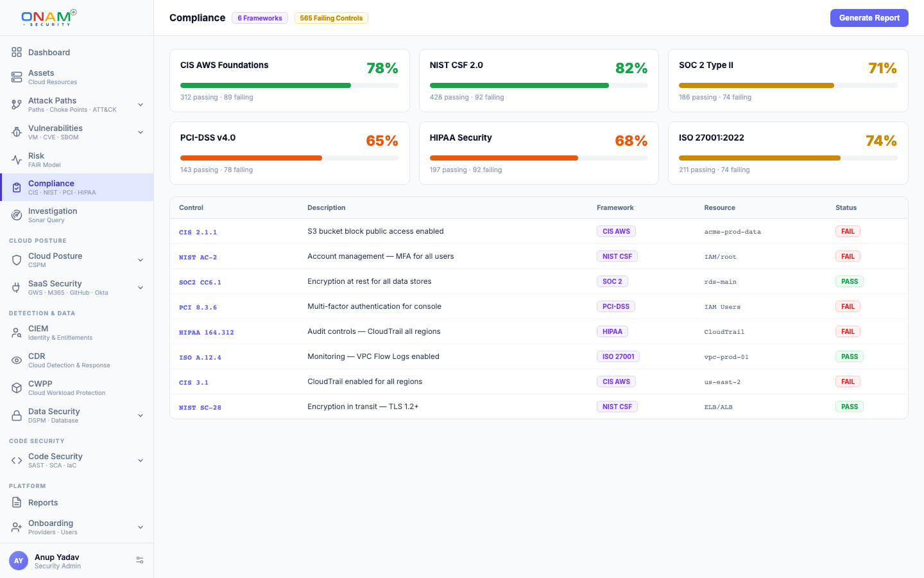Screen dimensions: 924x578
Task: Click the CDR eye icon
Action: click(x=17, y=360)
